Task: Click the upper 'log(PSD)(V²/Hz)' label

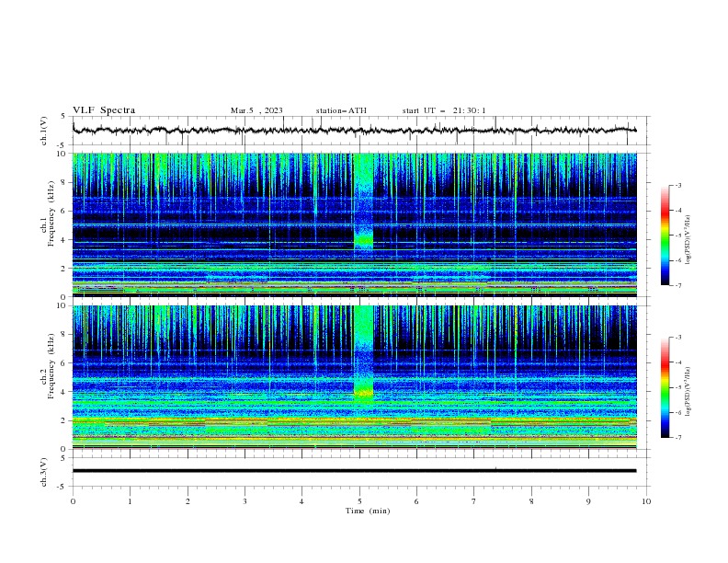Action: coord(688,240)
